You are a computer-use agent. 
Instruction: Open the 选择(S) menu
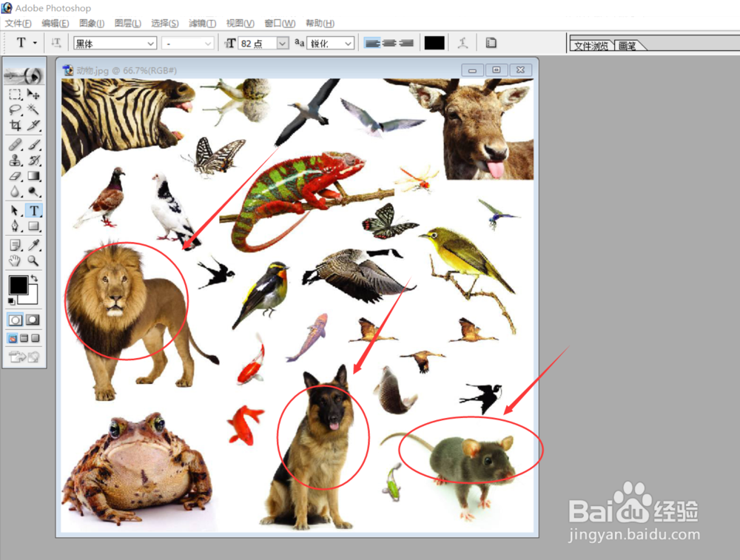pos(165,23)
